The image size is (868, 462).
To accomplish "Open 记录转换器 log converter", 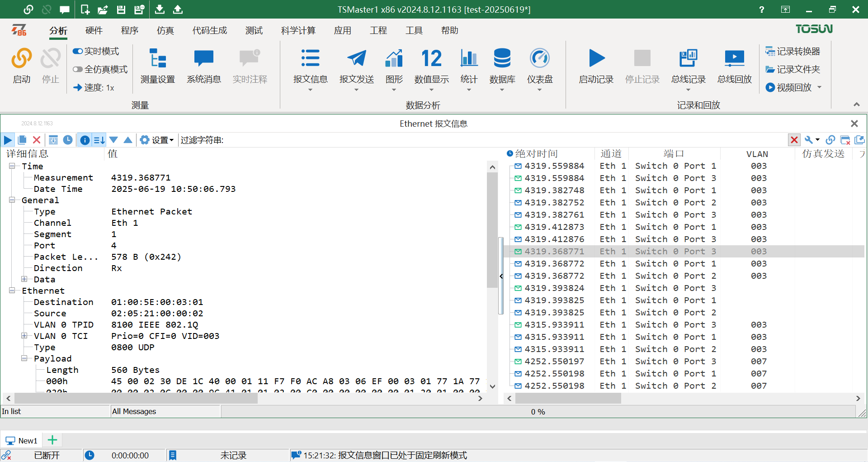I will click(793, 51).
